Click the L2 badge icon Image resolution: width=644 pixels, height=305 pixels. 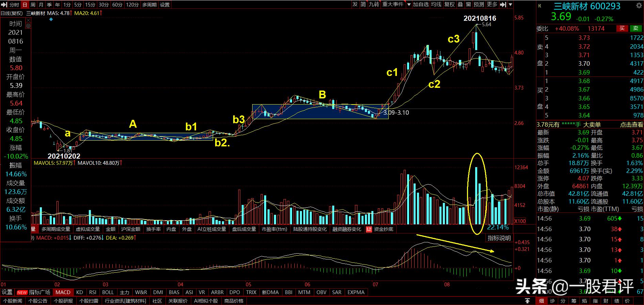369,229
